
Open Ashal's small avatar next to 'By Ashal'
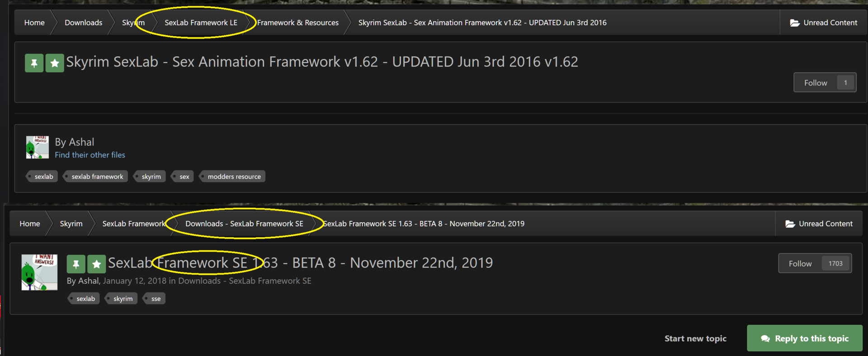(x=38, y=147)
